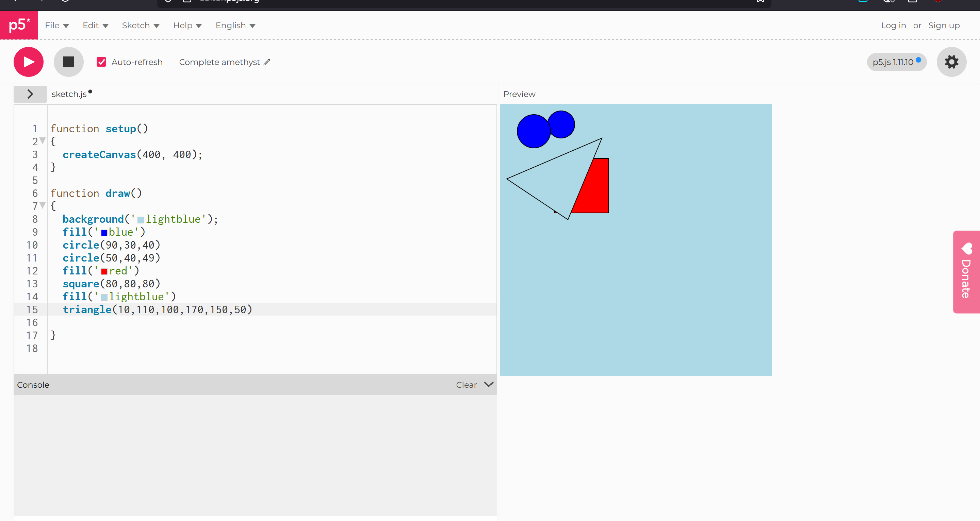Open the File menu

57,26
